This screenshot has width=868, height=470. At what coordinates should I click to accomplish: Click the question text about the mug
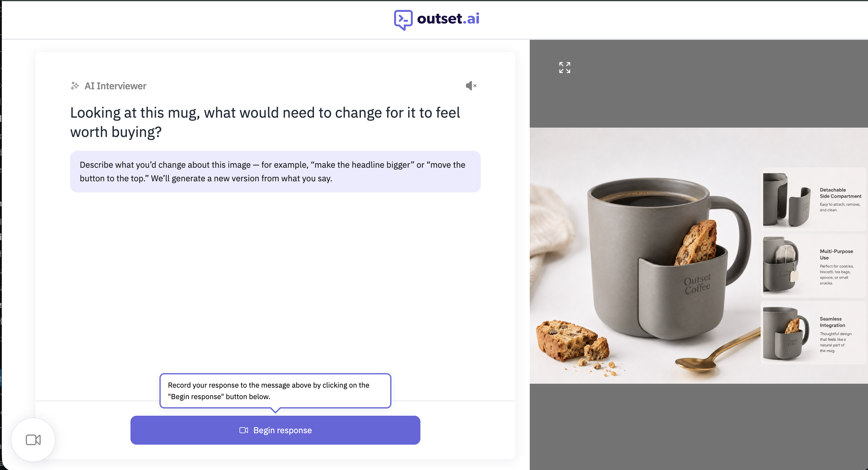265,122
